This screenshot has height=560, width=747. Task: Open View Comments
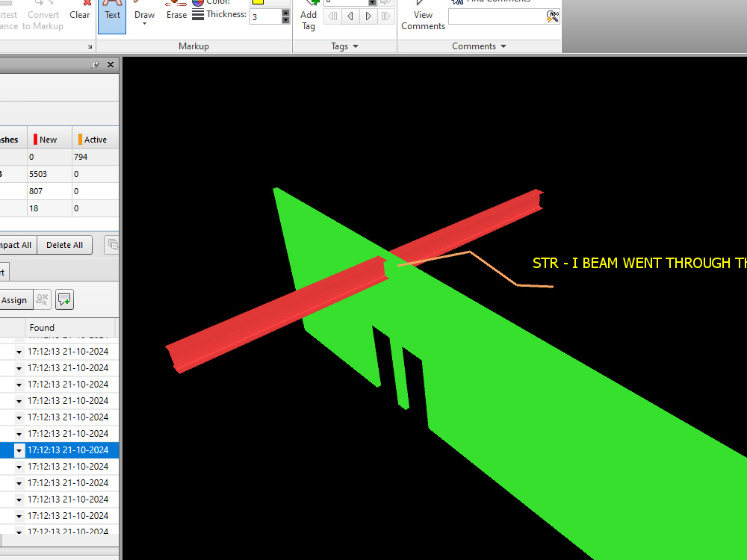point(423,18)
